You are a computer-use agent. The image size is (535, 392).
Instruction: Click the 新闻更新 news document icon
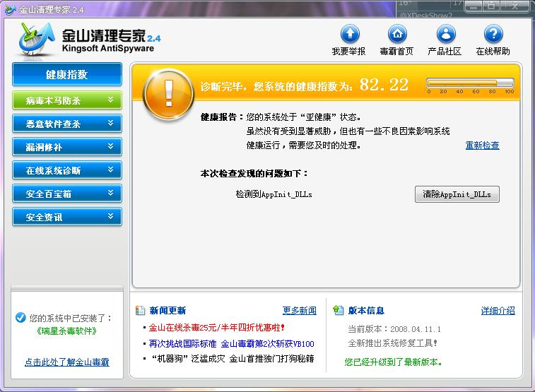point(140,310)
